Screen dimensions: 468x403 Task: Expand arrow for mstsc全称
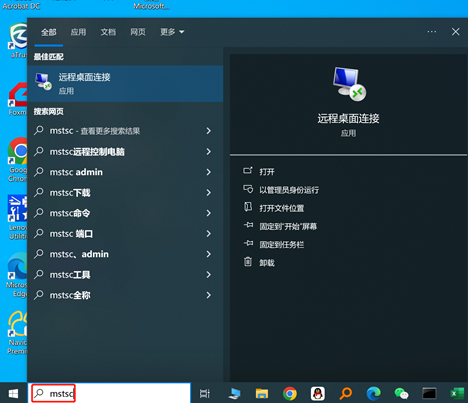209,295
